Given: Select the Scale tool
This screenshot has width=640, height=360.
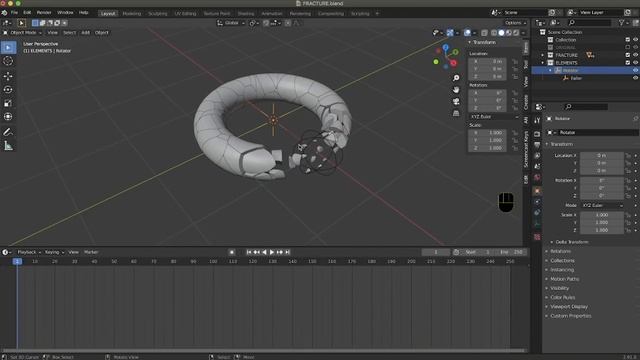Looking at the screenshot, I should click(8, 103).
